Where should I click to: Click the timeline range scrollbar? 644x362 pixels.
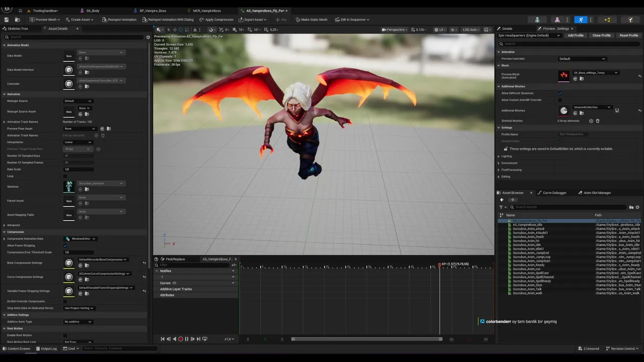point(366,339)
